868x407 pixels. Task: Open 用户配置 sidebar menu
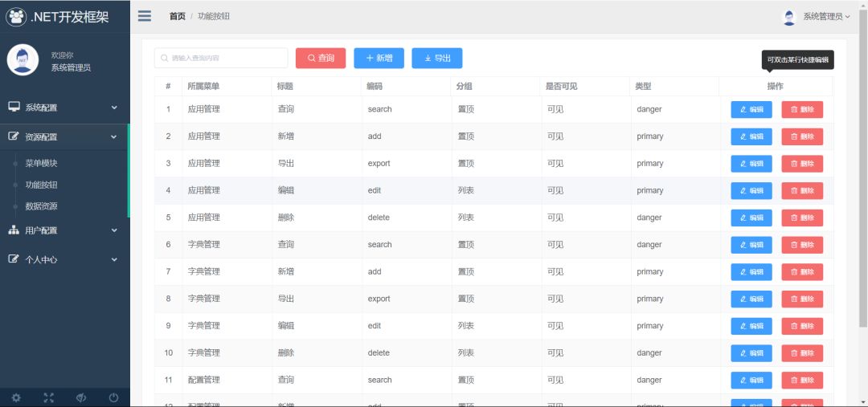(65, 230)
